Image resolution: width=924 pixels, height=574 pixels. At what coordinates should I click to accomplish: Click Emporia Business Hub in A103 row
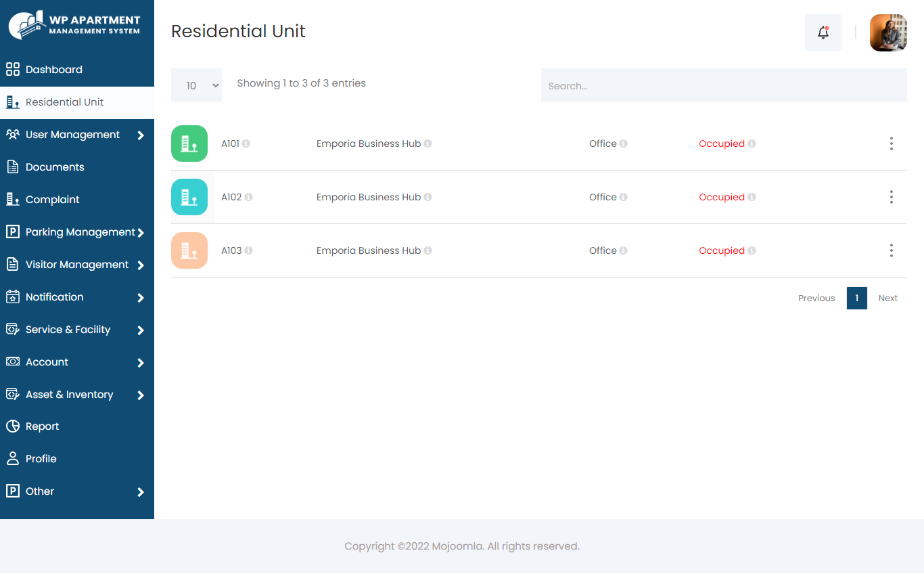pos(369,250)
